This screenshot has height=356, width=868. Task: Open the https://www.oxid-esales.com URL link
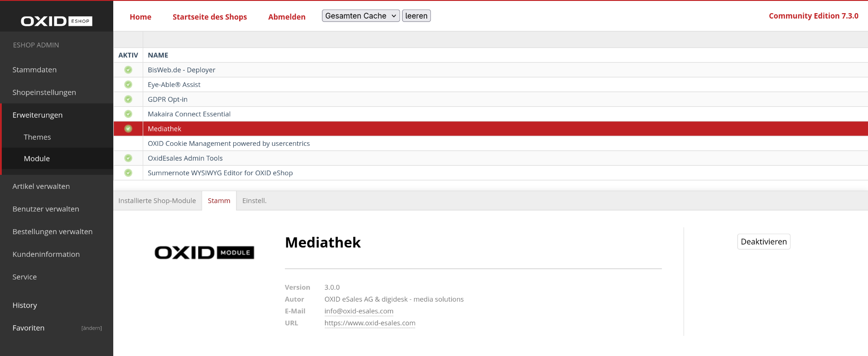click(370, 323)
